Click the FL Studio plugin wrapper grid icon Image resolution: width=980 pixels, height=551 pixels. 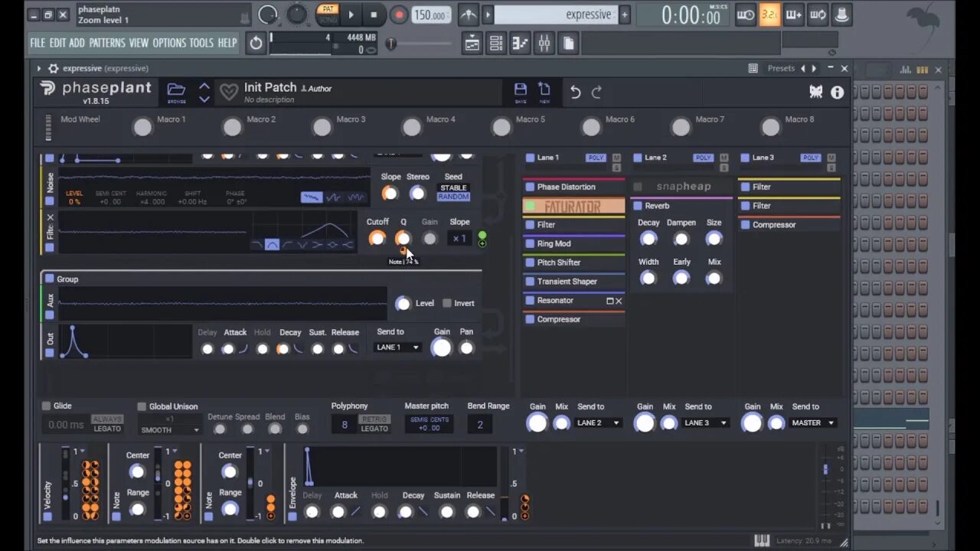pos(753,68)
